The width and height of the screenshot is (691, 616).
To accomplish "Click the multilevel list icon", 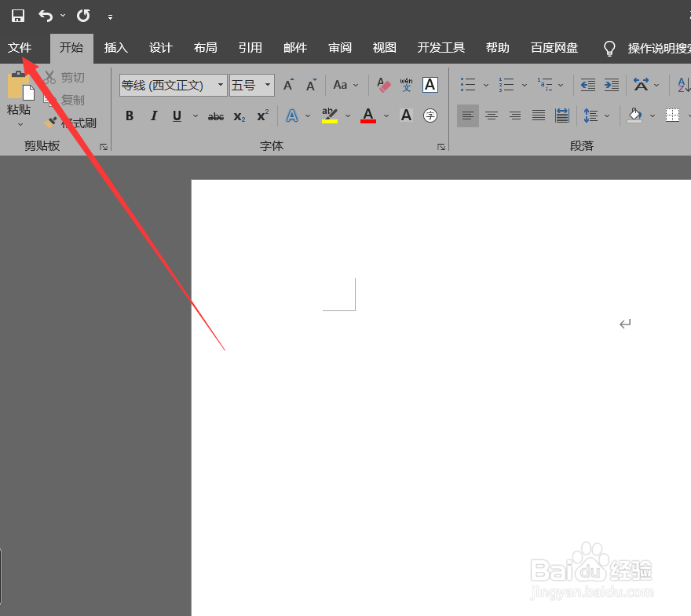I will [545, 85].
